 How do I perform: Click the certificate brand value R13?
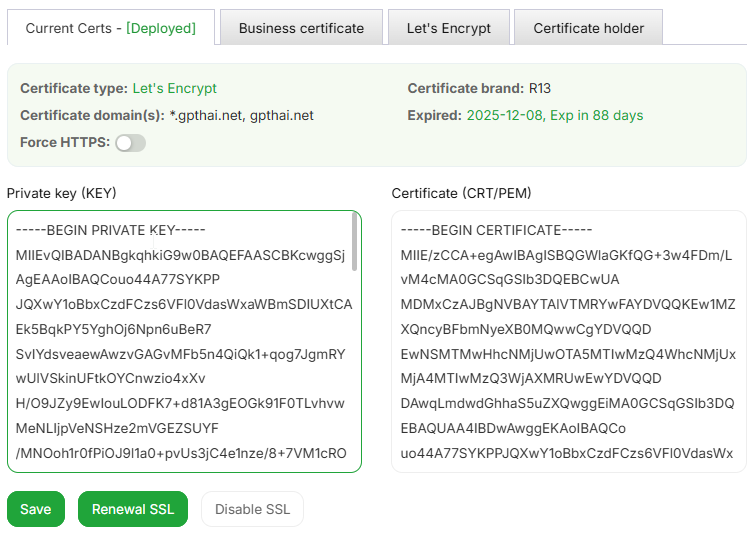[540, 89]
